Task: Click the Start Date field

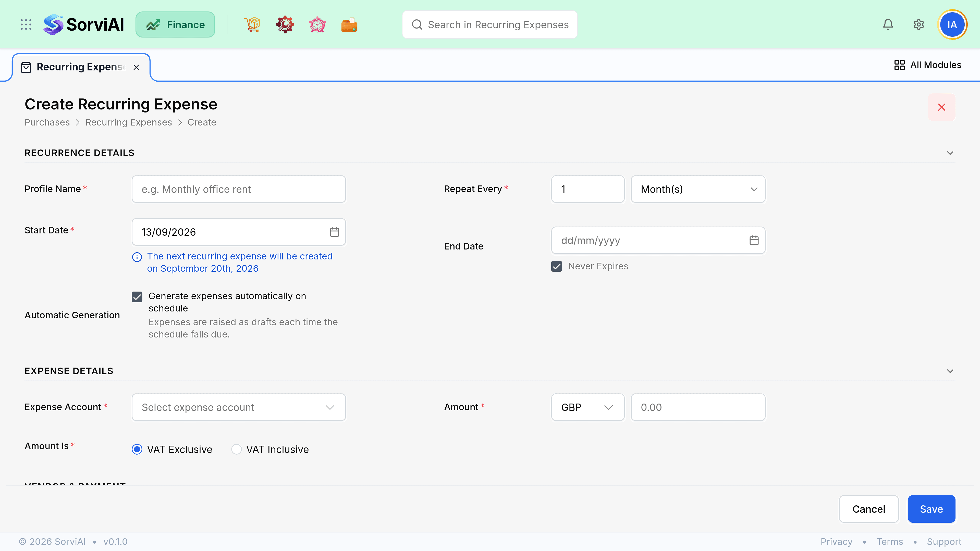Action: click(239, 232)
